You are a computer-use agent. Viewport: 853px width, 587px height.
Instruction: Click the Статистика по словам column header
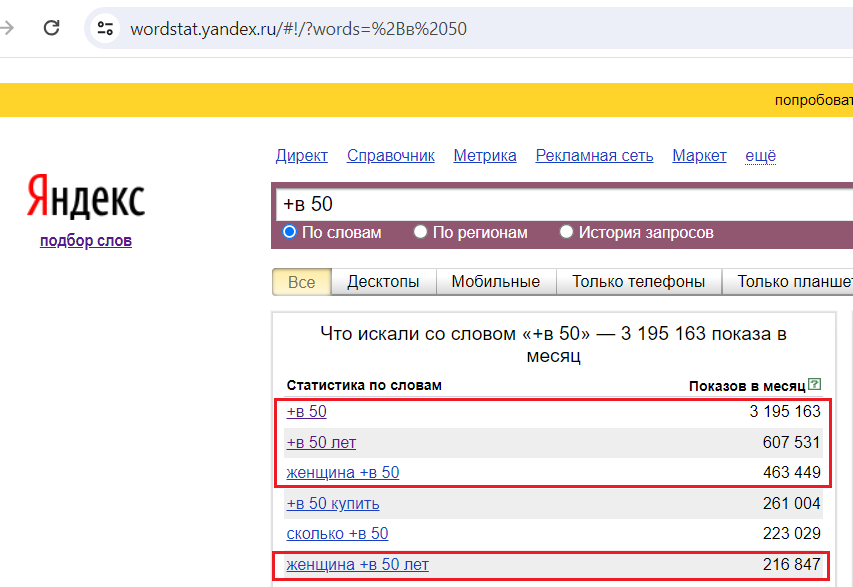click(x=364, y=385)
